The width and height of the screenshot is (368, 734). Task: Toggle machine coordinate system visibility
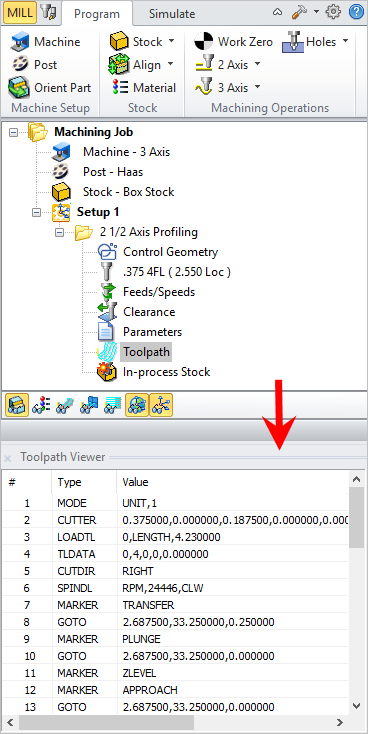pos(161,405)
